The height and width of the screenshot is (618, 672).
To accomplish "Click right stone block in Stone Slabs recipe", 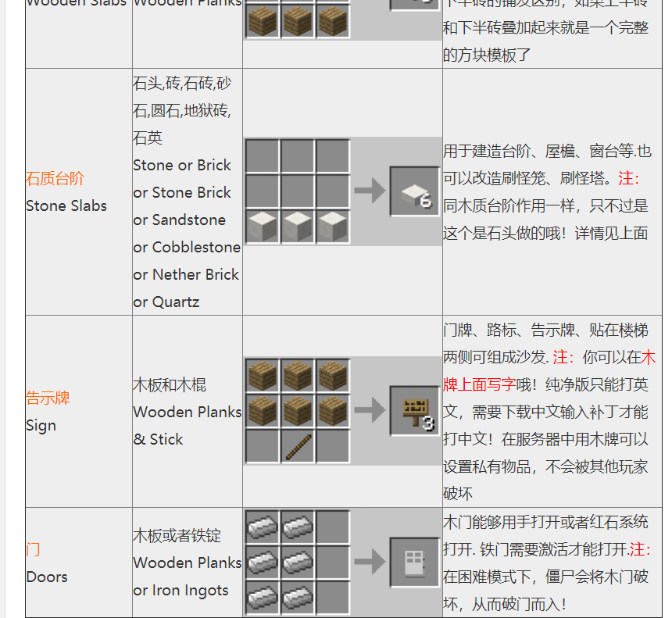I will tap(333, 227).
